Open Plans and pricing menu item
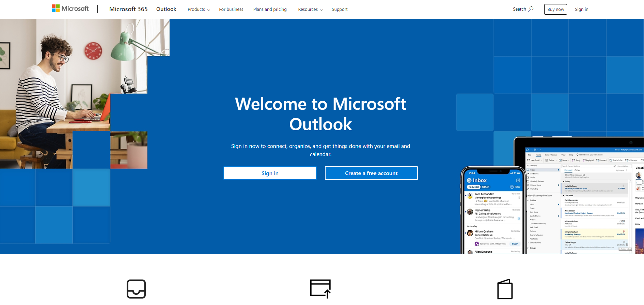The image size is (644, 305). click(270, 10)
